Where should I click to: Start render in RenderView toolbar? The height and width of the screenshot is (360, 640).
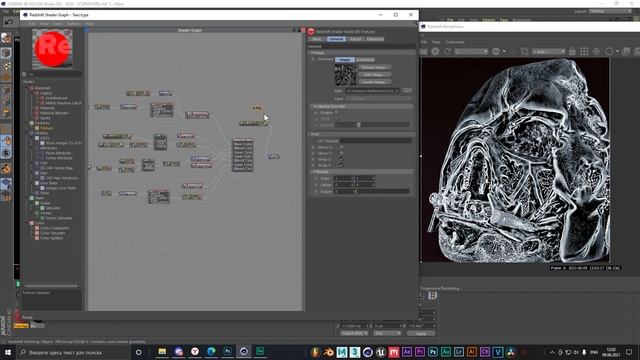click(423, 51)
